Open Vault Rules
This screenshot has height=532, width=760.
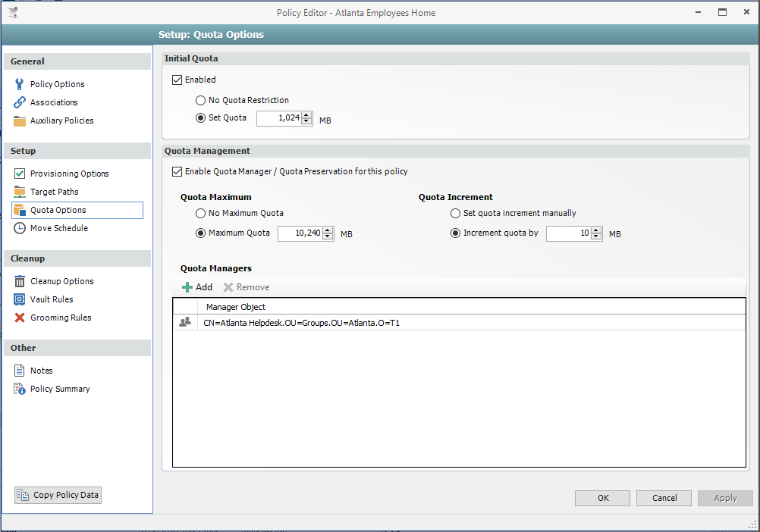(52, 299)
